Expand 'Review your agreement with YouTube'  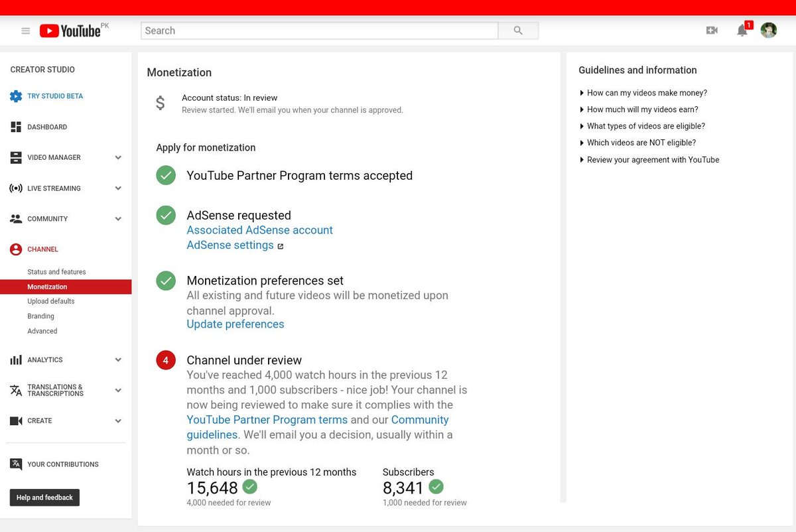649,160
